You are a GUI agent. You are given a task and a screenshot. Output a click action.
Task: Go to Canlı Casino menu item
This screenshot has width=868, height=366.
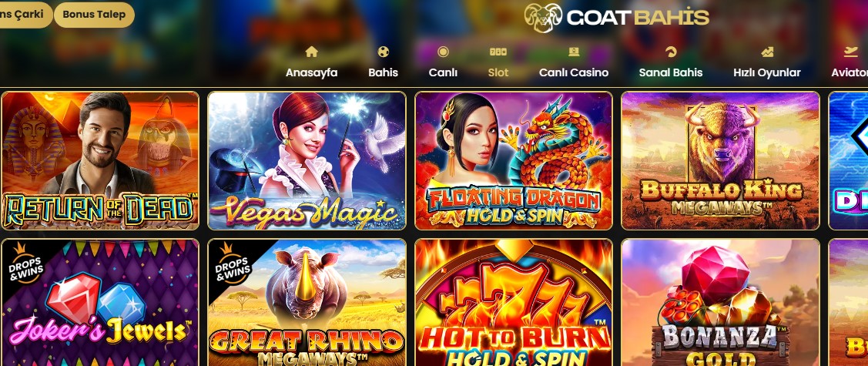pos(574,72)
